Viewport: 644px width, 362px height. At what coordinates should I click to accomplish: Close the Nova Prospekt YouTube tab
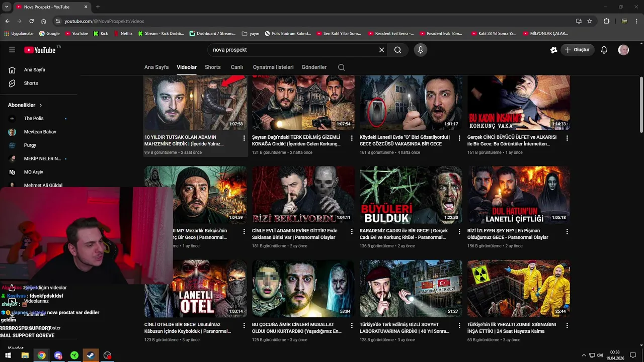point(86,7)
